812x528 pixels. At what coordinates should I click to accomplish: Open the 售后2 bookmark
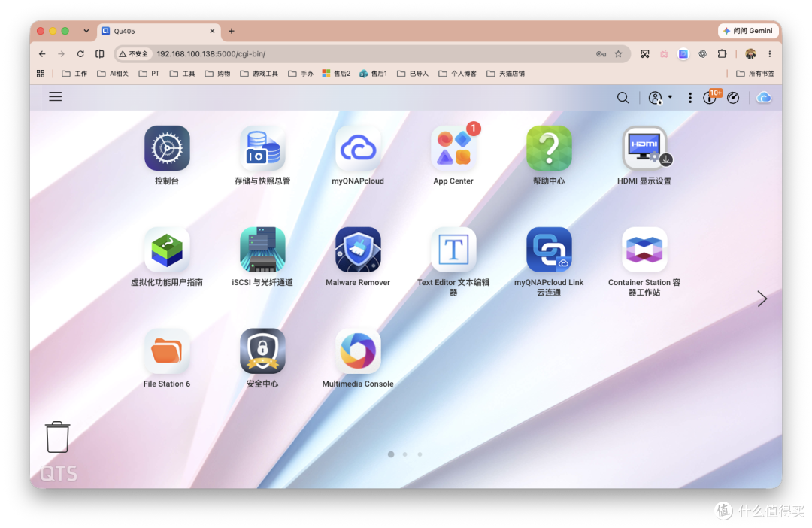[336, 74]
